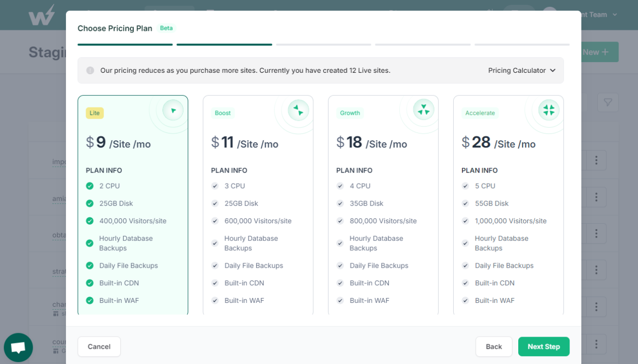The image size is (638, 364).
Task: Click the info icon in pricing notice
Action: pyautogui.click(x=90, y=70)
